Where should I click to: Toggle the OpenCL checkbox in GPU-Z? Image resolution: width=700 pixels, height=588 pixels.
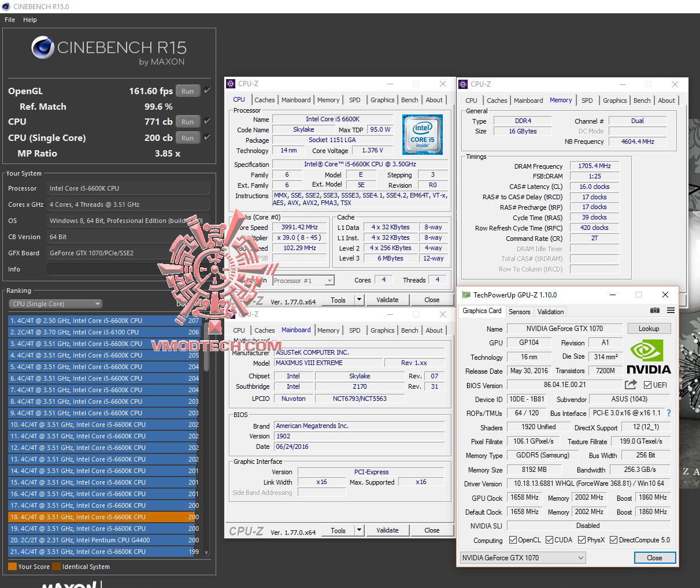[x=513, y=539]
